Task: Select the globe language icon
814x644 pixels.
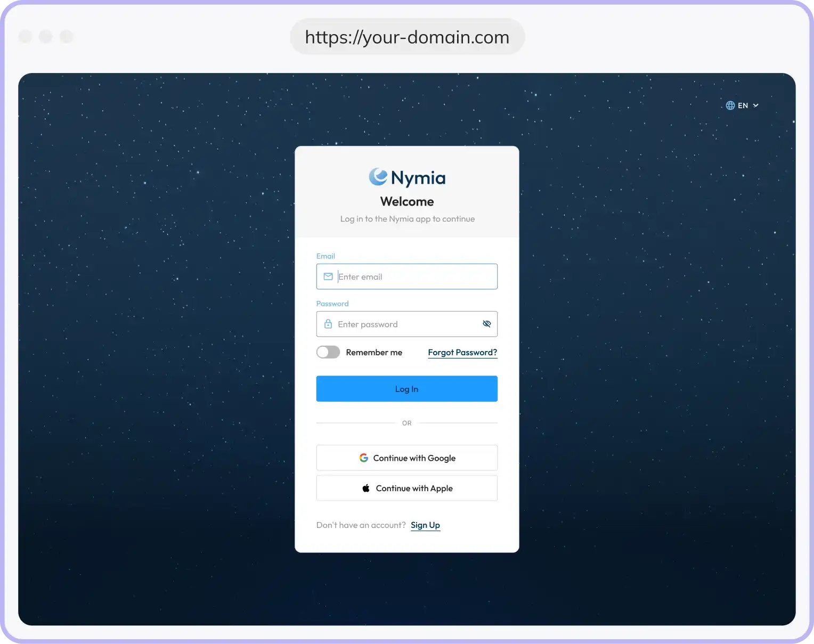Action: 730,105
